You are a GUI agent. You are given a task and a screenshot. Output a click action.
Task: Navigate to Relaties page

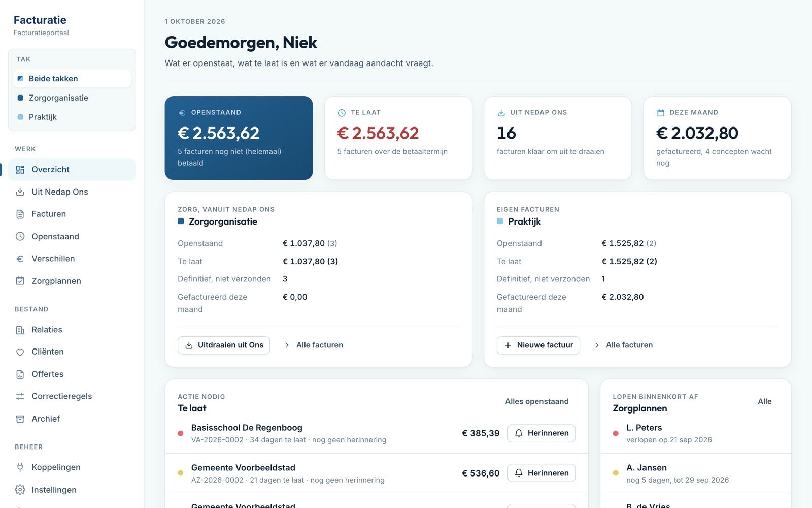pos(72,330)
